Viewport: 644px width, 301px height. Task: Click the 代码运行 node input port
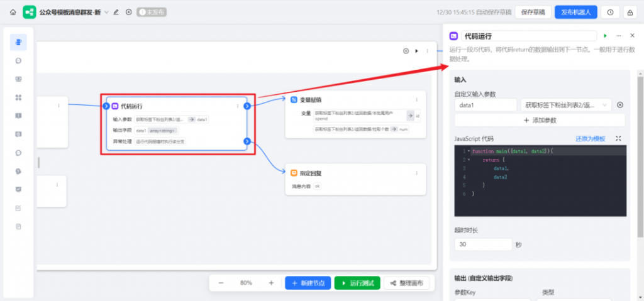pyautogui.click(x=106, y=106)
